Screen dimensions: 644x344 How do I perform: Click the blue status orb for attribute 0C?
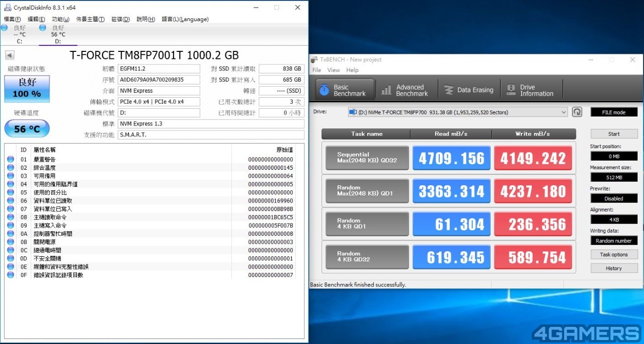(x=11, y=250)
